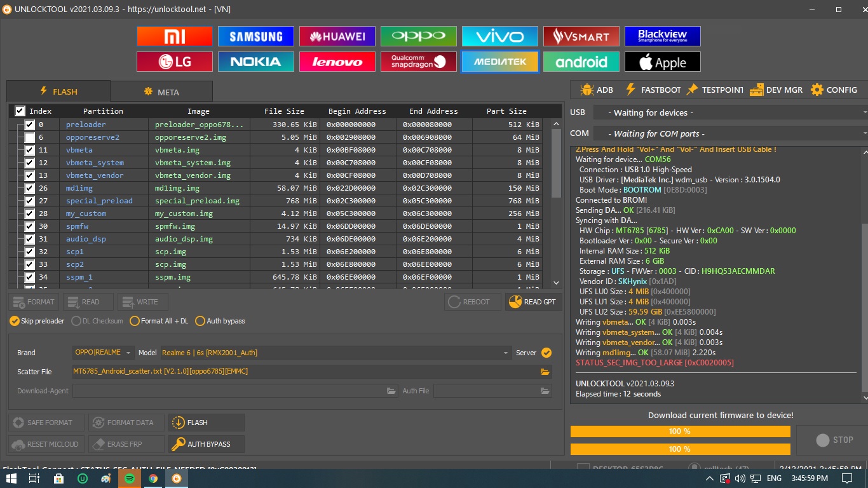This screenshot has height=488, width=868.
Task: Open the Device Manager (DEV MGR)
Action: tap(776, 90)
